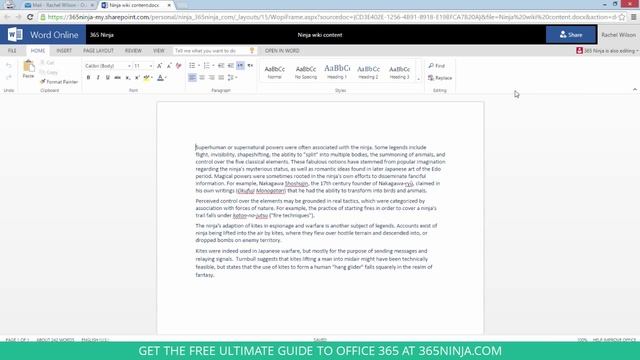
Task: Toggle justify text alignment
Action: (221, 78)
